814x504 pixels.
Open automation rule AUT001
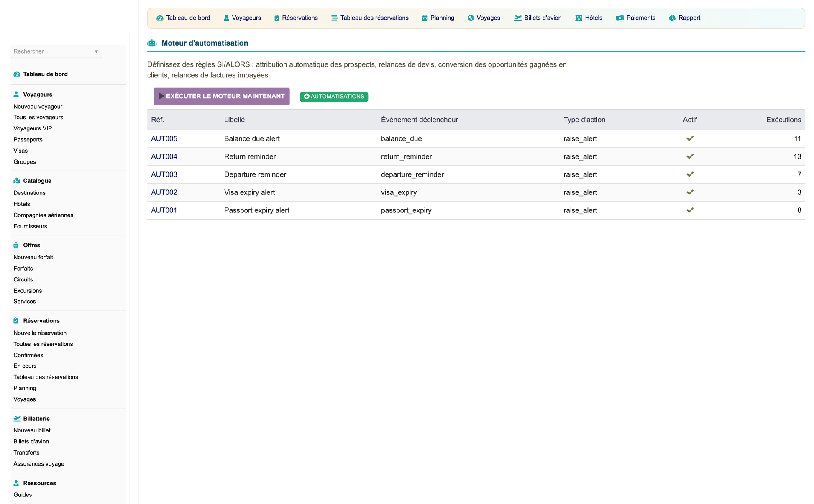[x=164, y=210]
